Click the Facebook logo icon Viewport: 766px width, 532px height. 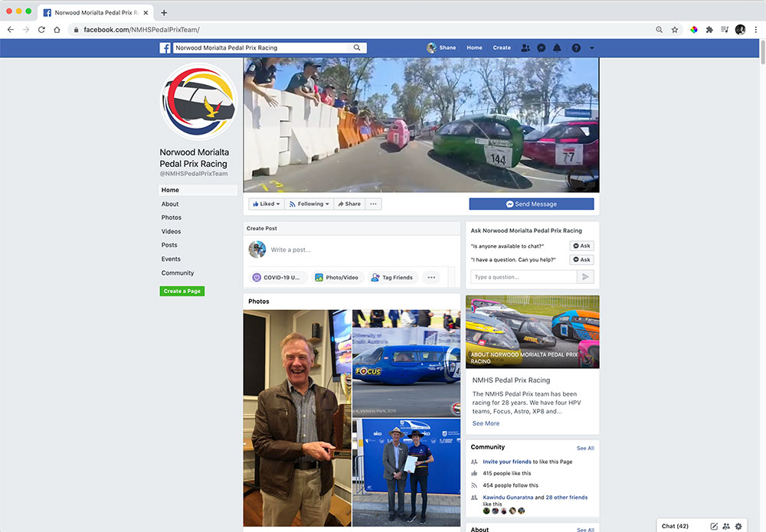pos(165,47)
